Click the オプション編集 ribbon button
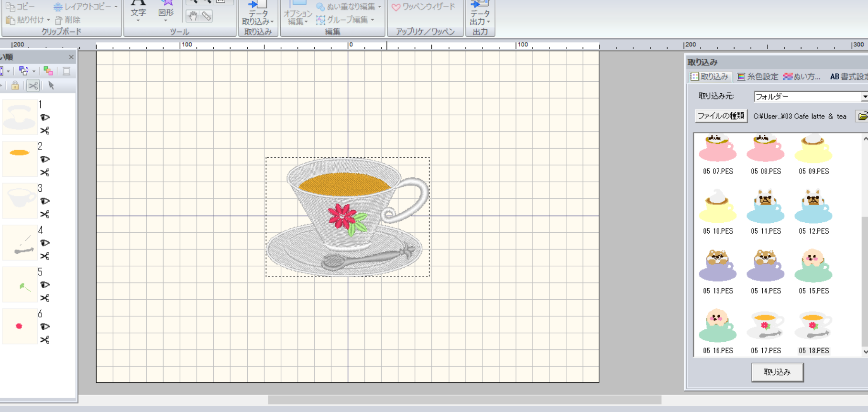Screen dimensions: 868x412 point(297,13)
